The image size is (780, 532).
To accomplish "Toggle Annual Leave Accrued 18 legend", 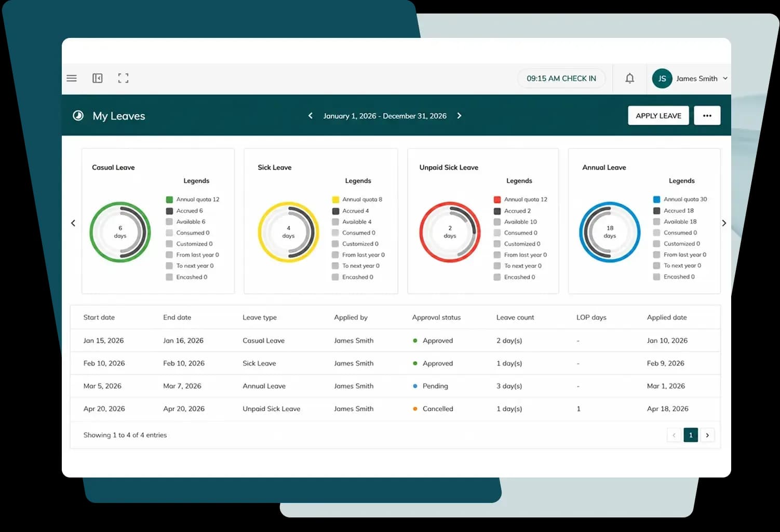I will click(674, 211).
